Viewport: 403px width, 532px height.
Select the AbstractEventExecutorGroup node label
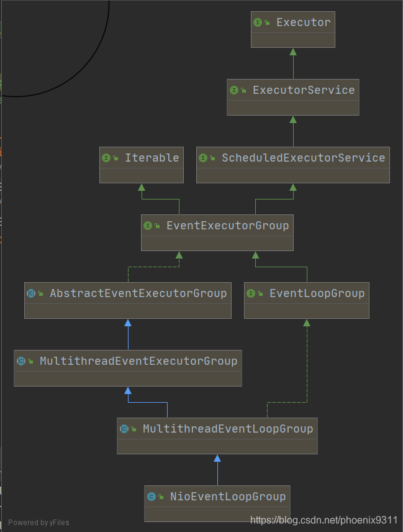click(x=138, y=293)
